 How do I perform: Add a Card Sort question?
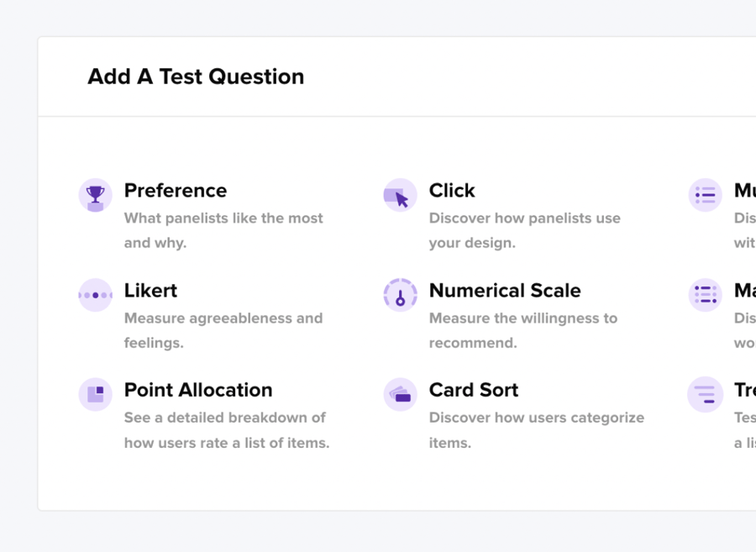(474, 390)
